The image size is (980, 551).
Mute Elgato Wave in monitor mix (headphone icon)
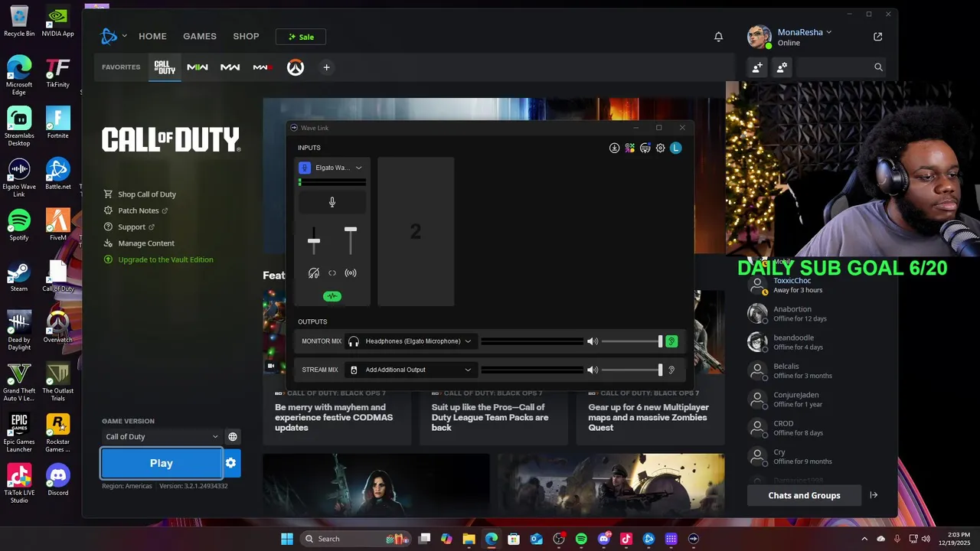pyautogui.click(x=313, y=273)
